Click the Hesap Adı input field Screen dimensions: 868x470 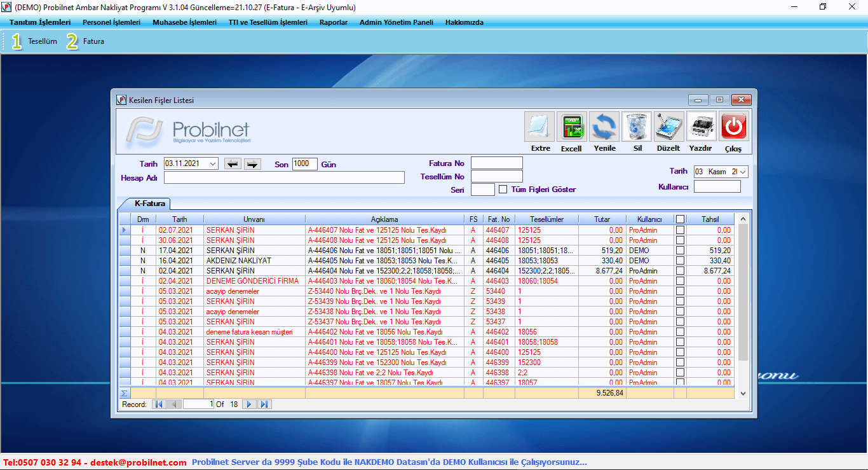tap(284, 178)
